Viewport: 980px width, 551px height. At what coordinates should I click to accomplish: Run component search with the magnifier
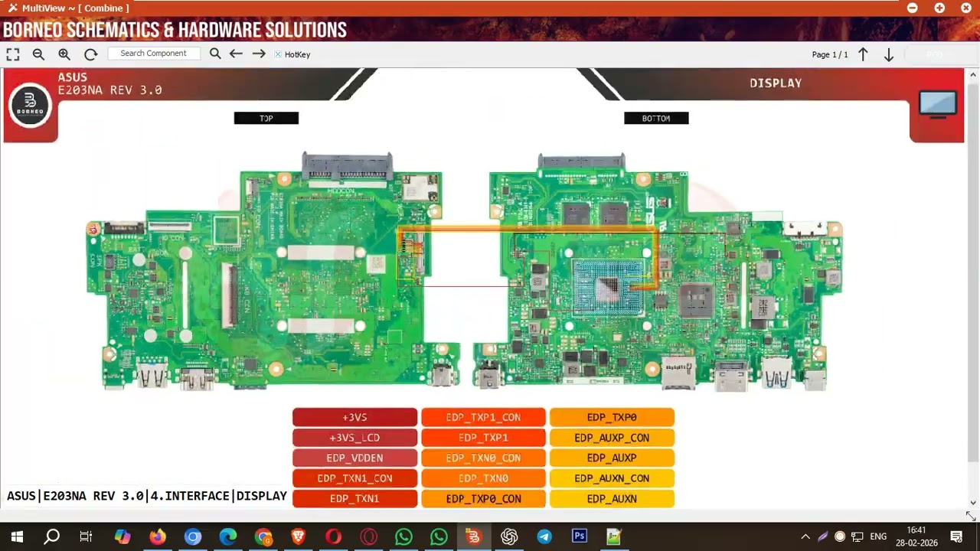pyautogui.click(x=215, y=54)
